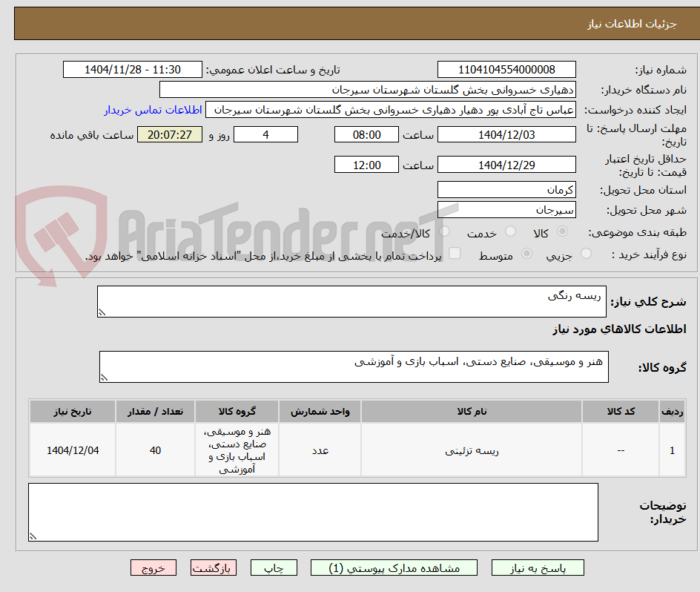Click the اطلاعات کالاهای مورد نیاز heading
Screen dimensions: 700x592
pyautogui.click(x=619, y=329)
